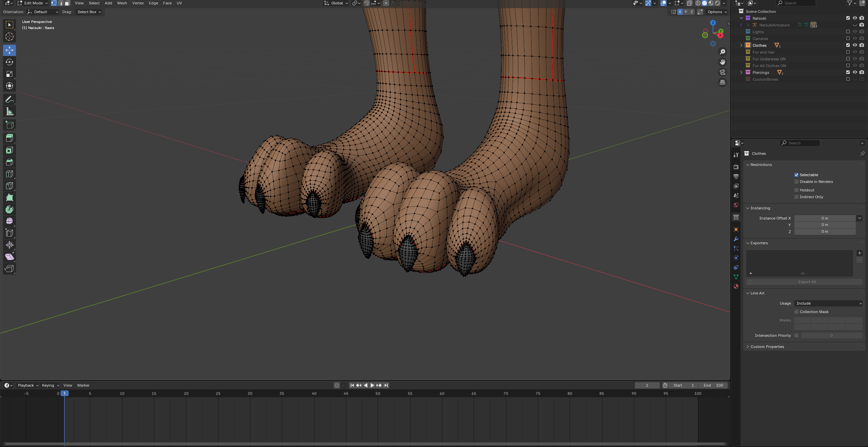Expand the Piercings collection
The height and width of the screenshot is (447, 868).
pos(741,73)
